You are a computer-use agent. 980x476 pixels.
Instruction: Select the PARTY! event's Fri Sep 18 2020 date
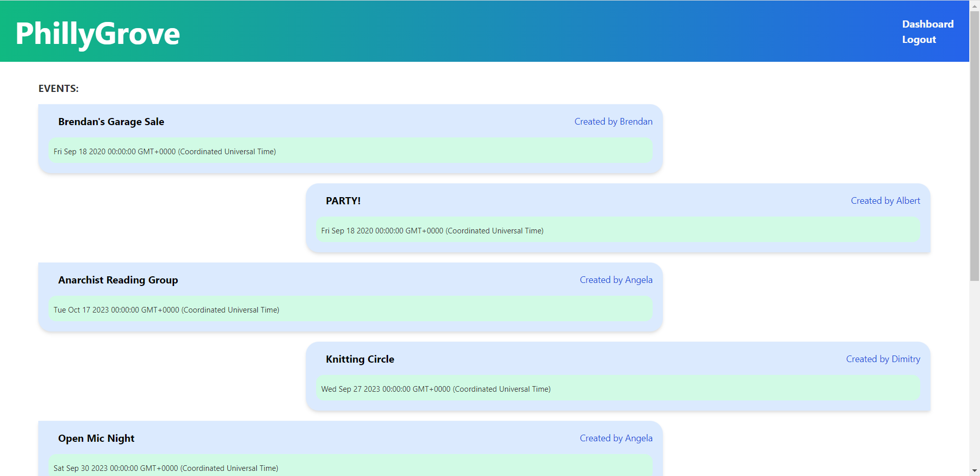tap(432, 231)
